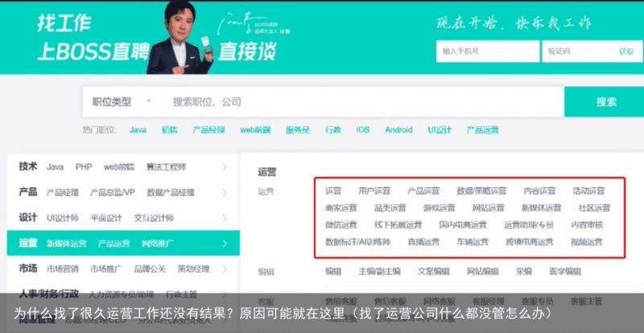Click 视频运营 in the 运营 panel
Viewport: 644px width, 333px height.
[x=587, y=242]
